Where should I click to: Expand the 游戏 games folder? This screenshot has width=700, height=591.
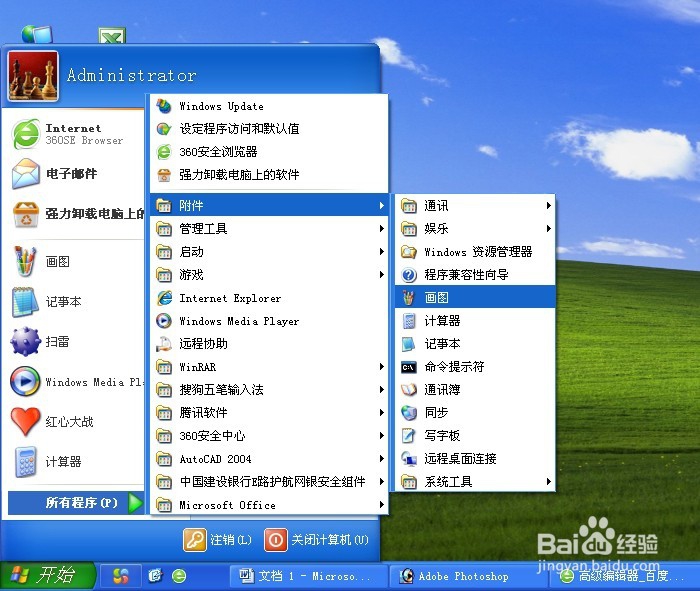[x=269, y=275]
